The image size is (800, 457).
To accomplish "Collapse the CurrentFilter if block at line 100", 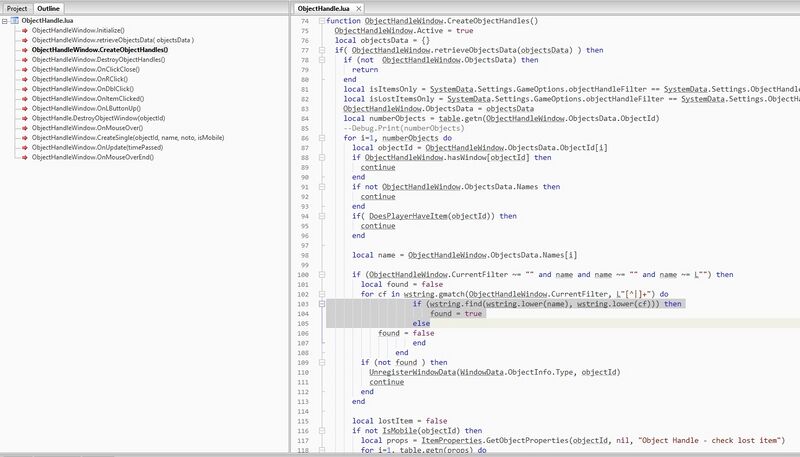I will (x=322, y=274).
